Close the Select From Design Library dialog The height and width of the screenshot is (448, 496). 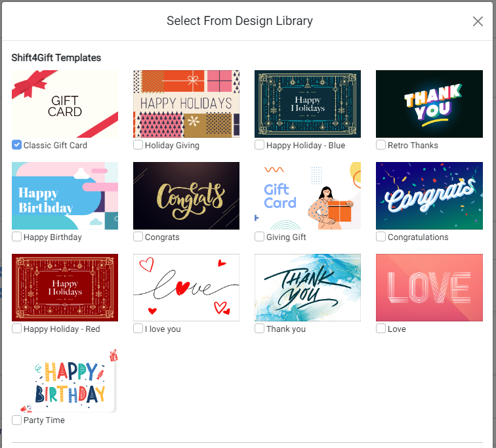tap(478, 22)
